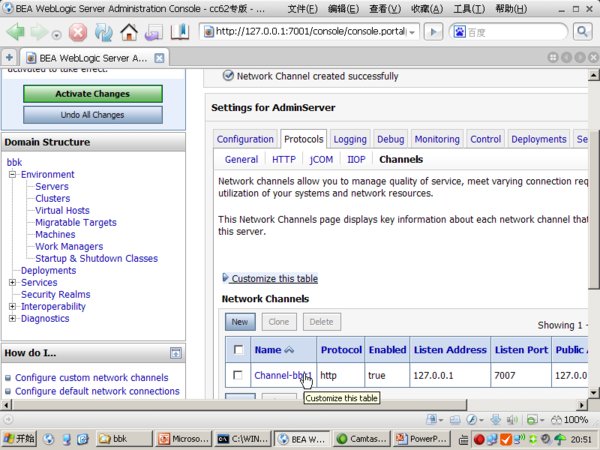Open the 帮助(H) menu
This screenshot has width=600, height=450.
pos(511,9)
